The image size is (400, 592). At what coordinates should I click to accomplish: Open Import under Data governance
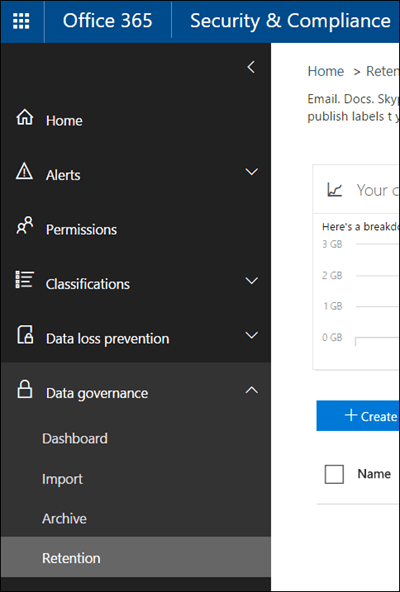tap(62, 479)
